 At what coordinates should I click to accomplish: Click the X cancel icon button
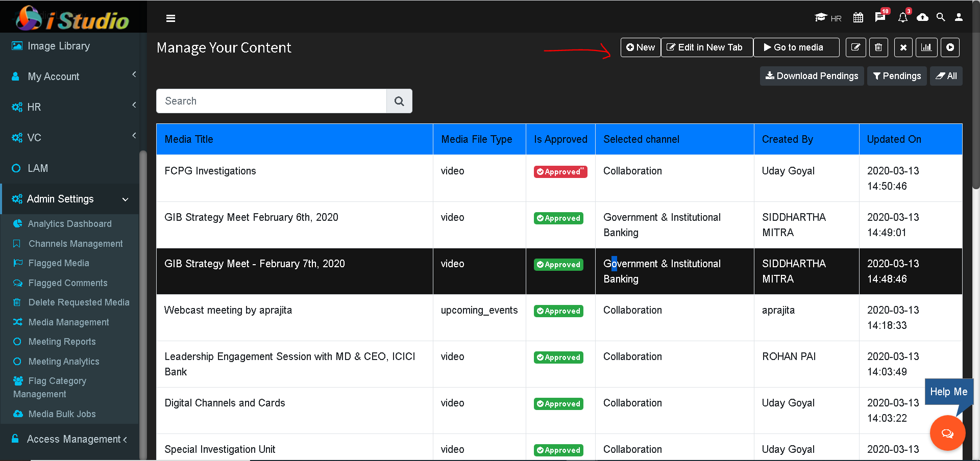903,47
